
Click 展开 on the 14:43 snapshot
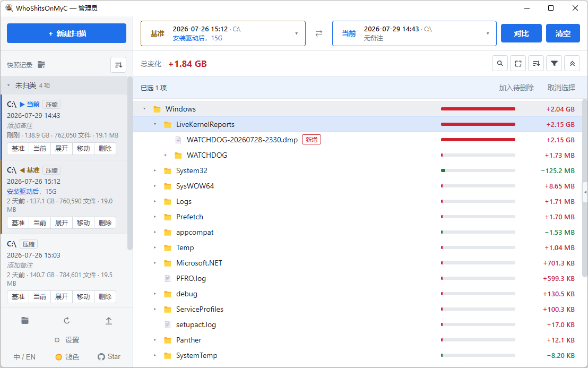tap(62, 149)
